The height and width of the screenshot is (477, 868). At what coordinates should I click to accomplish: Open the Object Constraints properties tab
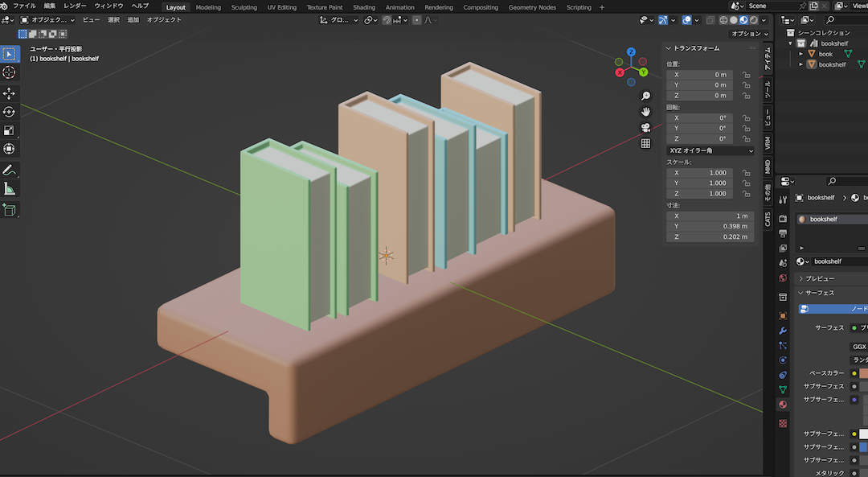coord(783,375)
